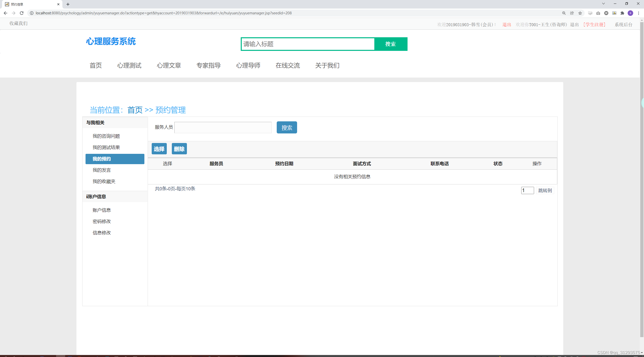644x357 pixels.
Task: Expand the tab search chevron
Action: (x=603, y=4)
